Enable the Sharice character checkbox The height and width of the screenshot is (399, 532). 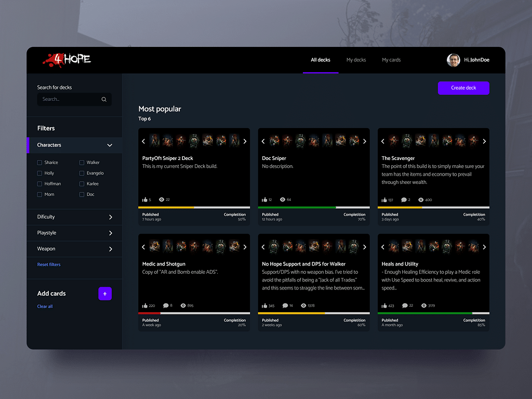pyautogui.click(x=39, y=163)
